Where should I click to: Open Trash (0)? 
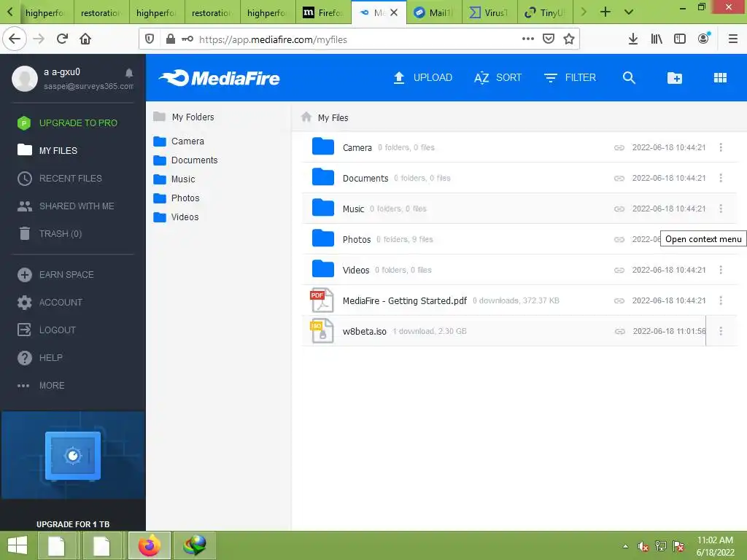coord(50,234)
